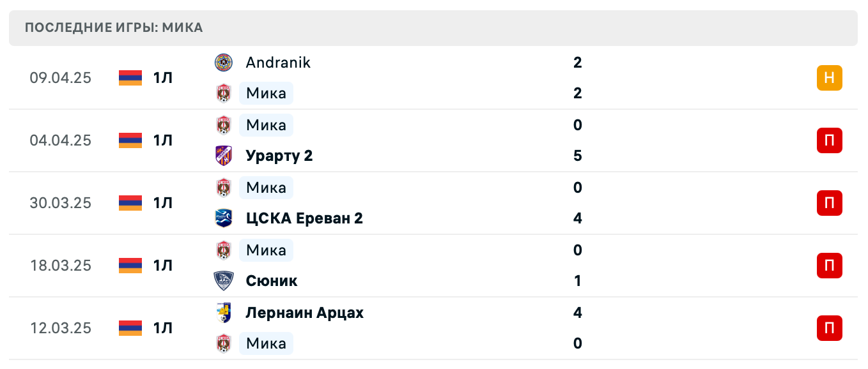This screenshot has height=369, width=868.
Task: Select the Armenian flag on the 12.03.25 row
Action: coord(130,328)
